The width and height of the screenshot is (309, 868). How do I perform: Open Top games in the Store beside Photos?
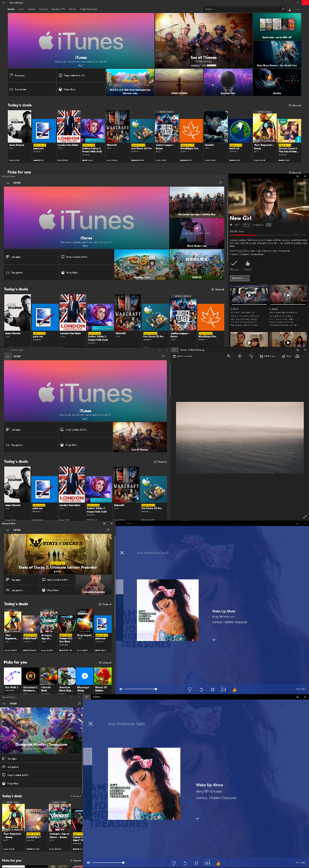31,445
